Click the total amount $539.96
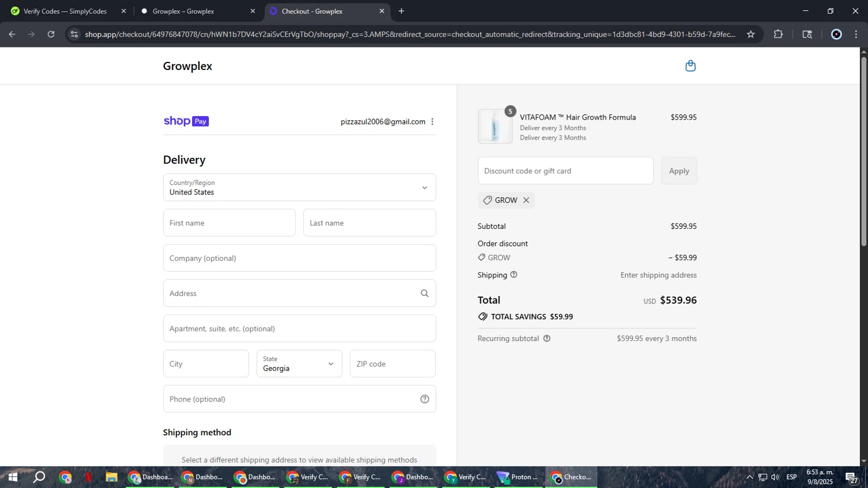Viewport: 868px width, 488px height. pos(678,300)
